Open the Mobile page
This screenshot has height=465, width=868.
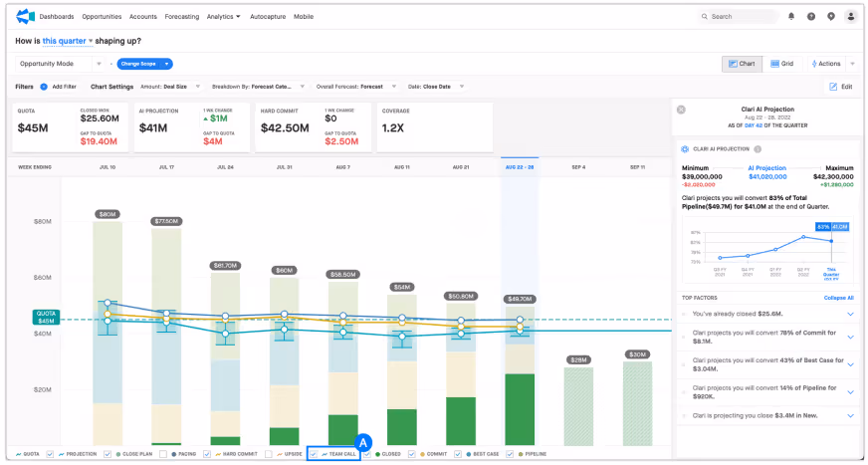304,17
